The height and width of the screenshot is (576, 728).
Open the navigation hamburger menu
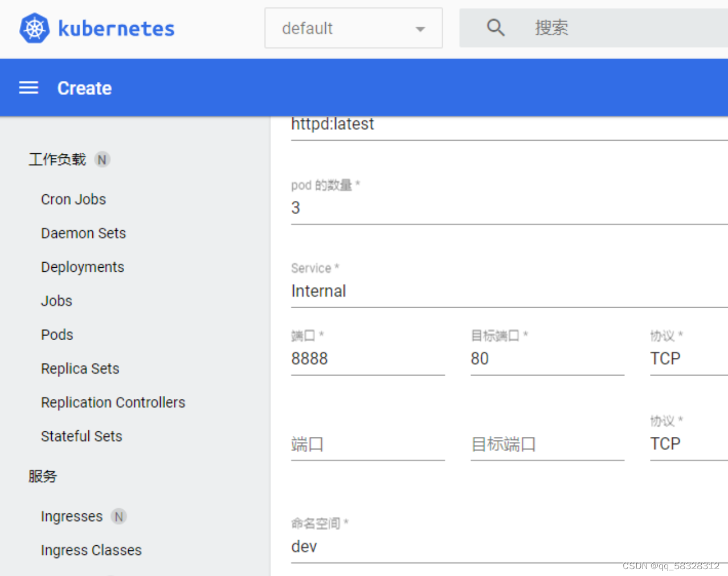pos(28,87)
